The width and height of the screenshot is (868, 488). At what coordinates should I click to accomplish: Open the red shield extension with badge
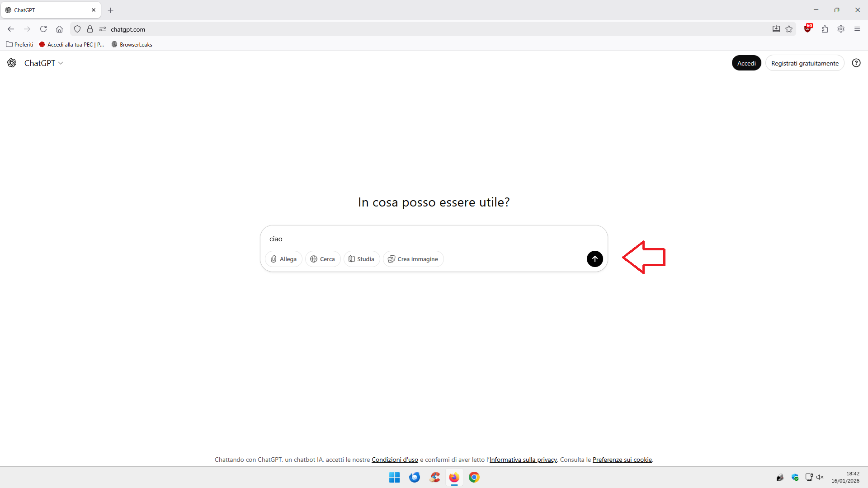pyautogui.click(x=808, y=28)
